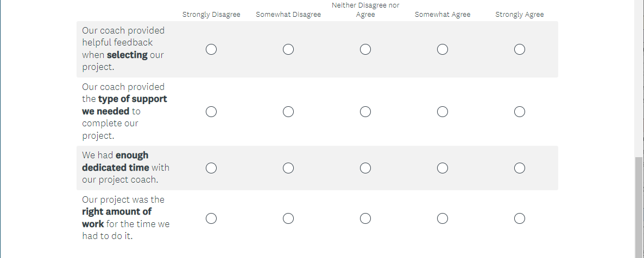The image size is (644, 258).
Task: Select Strongly Disagree for selecting project feedback
Action: click(x=211, y=49)
